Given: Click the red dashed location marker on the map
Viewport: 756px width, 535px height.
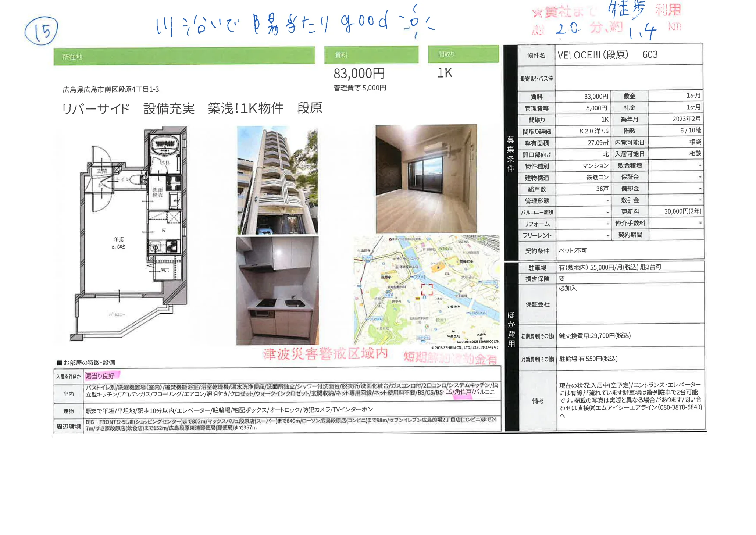Looking at the screenshot, I should (427, 289).
